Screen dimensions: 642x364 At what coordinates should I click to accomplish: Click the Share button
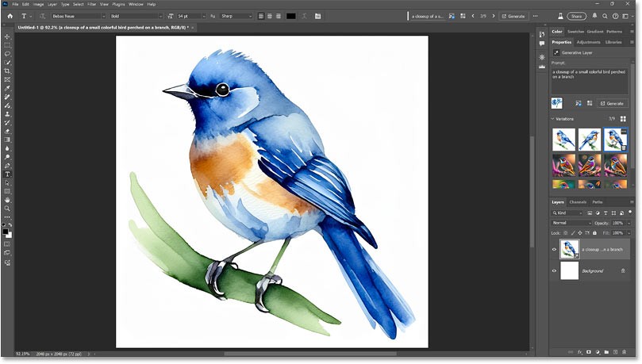[575, 16]
